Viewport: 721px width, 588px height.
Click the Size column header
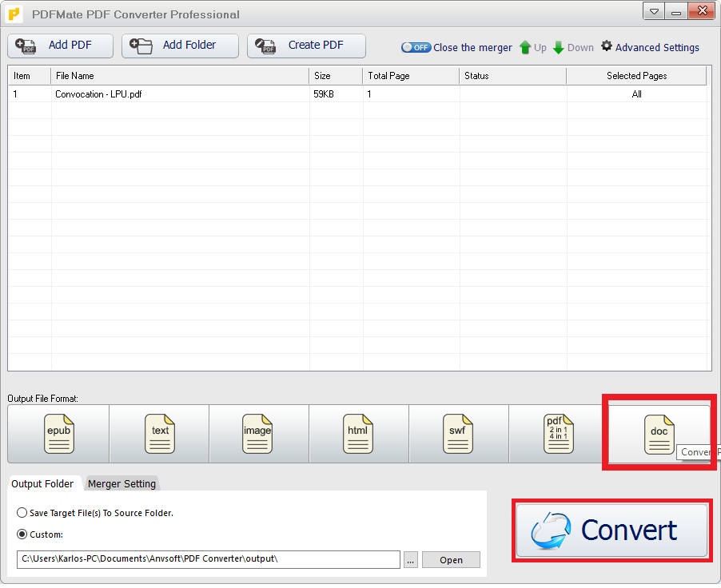(x=336, y=76)
